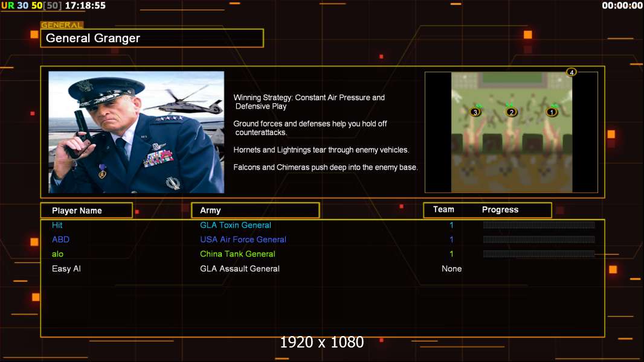The image size is (644, 362).
Task: Click start position marker 3 on minimap
Action: [475, 112]
